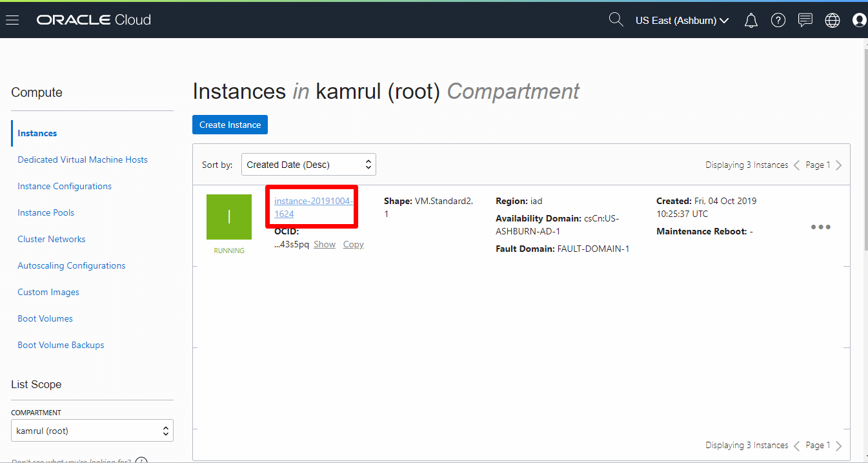
Task: Open Instance Configurations
Action: (x=65, y=186)
